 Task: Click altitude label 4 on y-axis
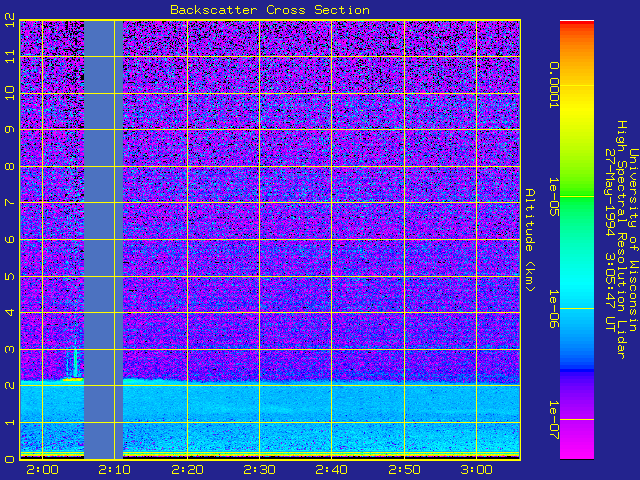(10, 313)
